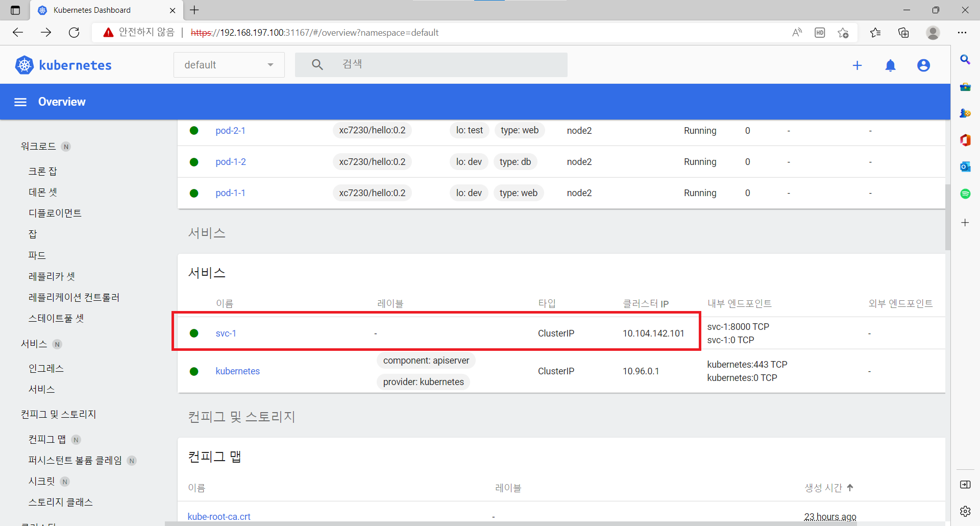Image resolution: width=980 pixels, height=526 pixels.
Task: Create new resource with plus icon
Action: 857,65
